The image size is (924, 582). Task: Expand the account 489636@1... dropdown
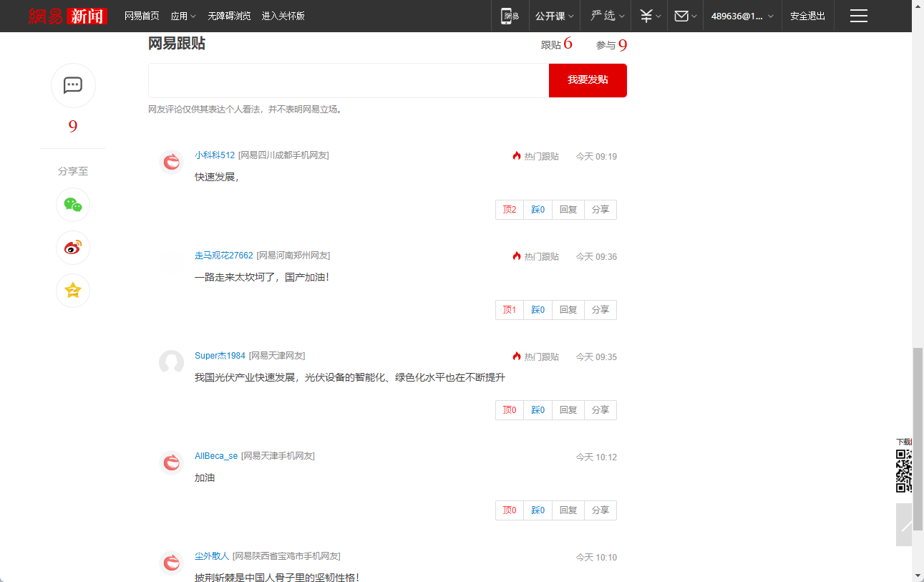[x=742, y=16]
